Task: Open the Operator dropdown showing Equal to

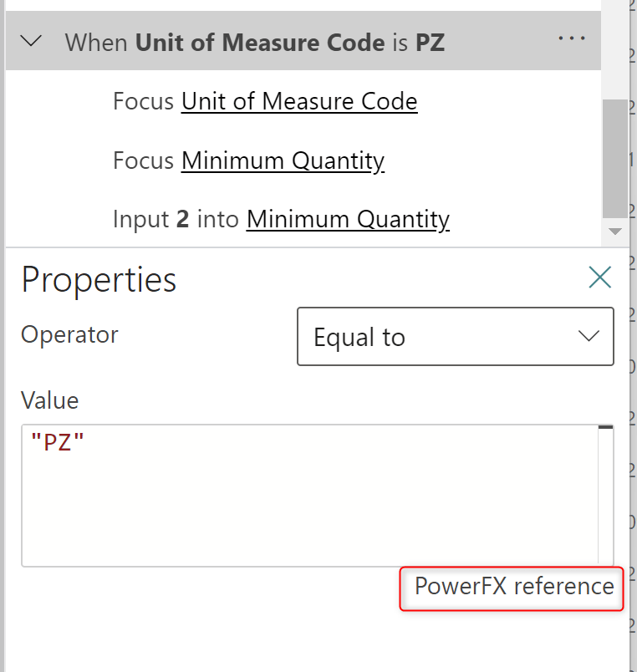Action: click(x=455, y=337)
